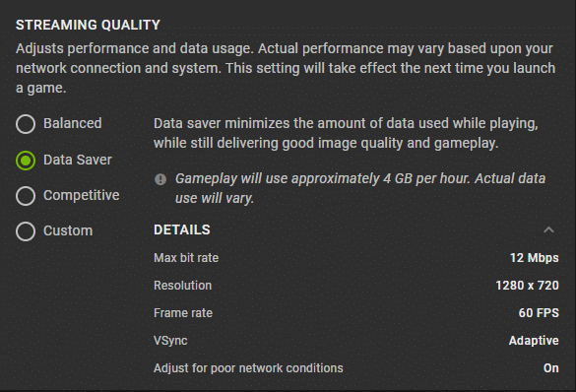Click the Max bit rate row label
The height and width of the screenshot is (392, 576).
186,258
